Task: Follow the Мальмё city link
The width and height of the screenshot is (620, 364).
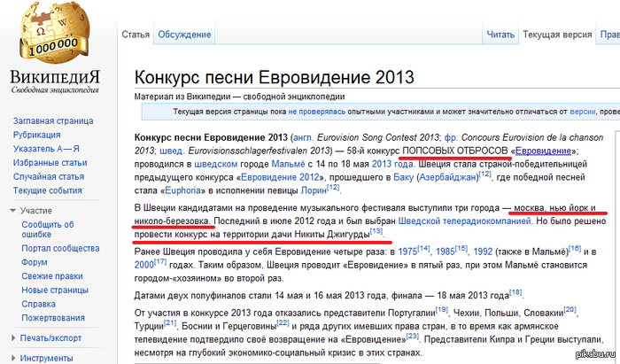Action: (x=288, y=164)
